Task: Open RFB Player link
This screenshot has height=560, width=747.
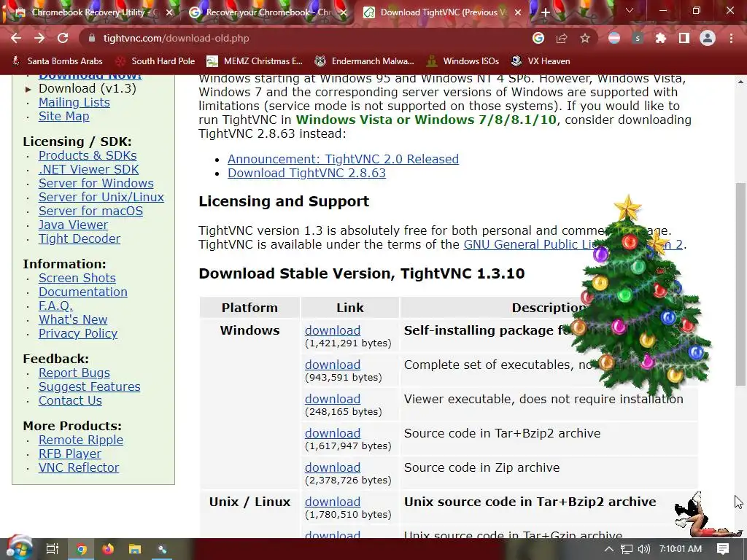Action: [69, 454]
